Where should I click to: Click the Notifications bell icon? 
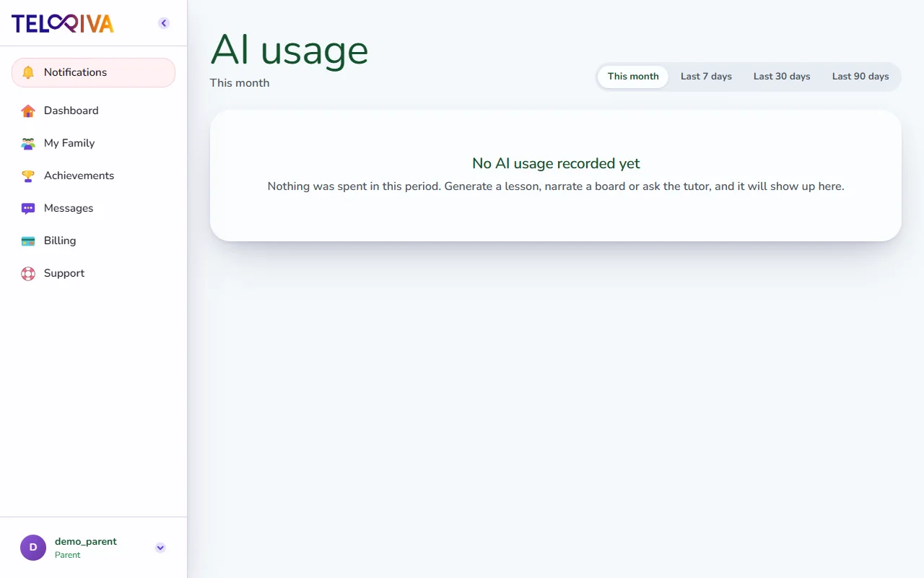[28, 72]
